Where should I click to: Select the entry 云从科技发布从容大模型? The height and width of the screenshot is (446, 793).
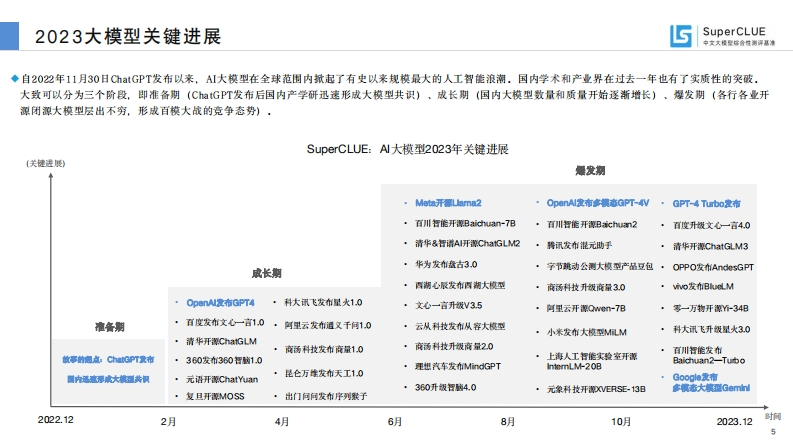[460, 327]
